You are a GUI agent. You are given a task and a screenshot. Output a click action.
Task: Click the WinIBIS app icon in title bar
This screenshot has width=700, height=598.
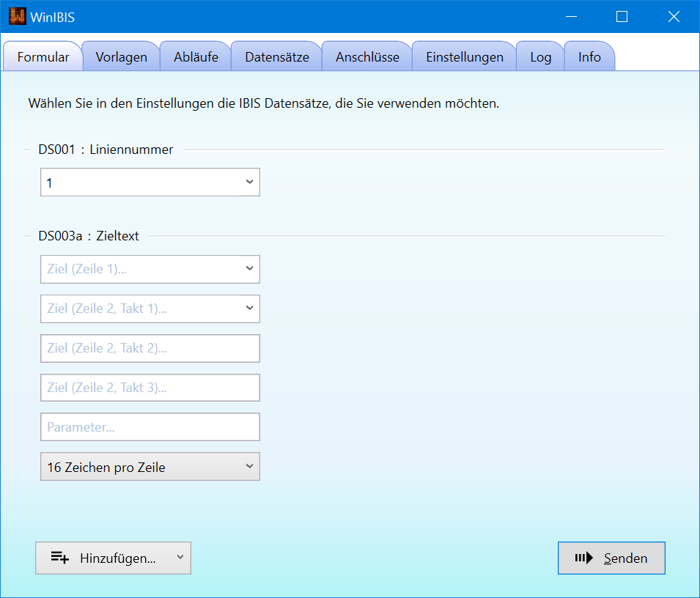pyautogui.click(x=18, y=17)
